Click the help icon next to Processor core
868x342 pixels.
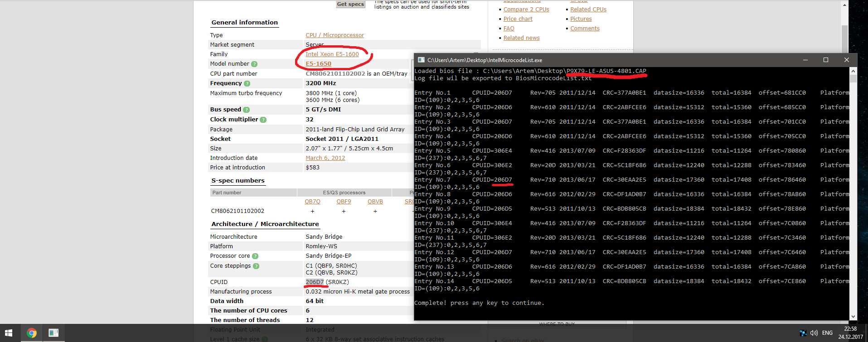255,256
